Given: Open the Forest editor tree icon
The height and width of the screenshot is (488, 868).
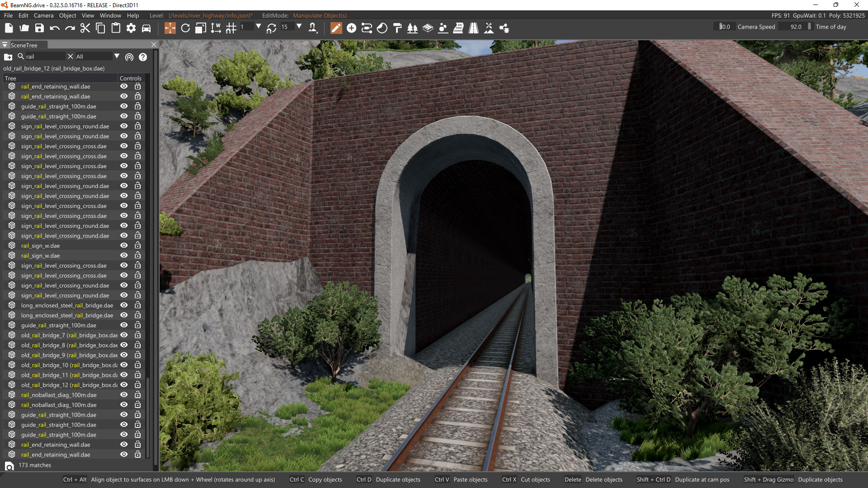Looking at the screenshot, I should [412, 28].
